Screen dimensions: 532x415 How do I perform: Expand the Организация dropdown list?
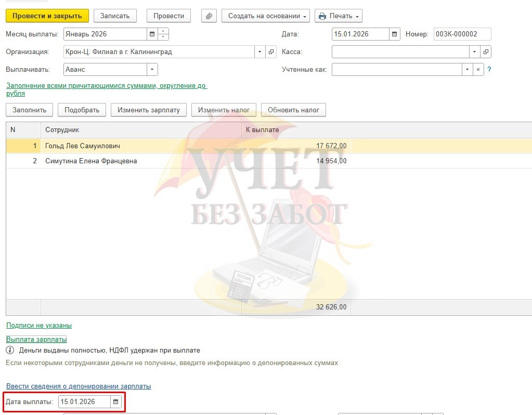[x=260, y=52]
